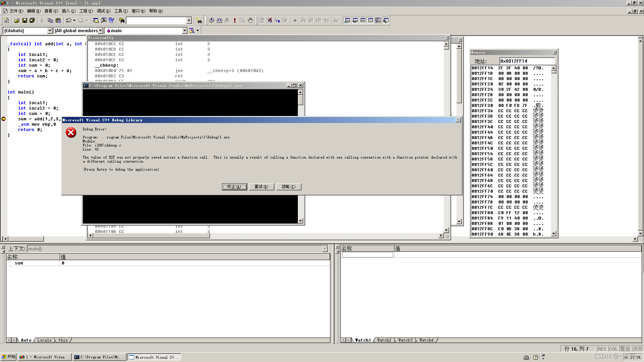644x362 pixels.
Task: Open the 编辑 (Edit) menu
Action: (x=34, y=11)
